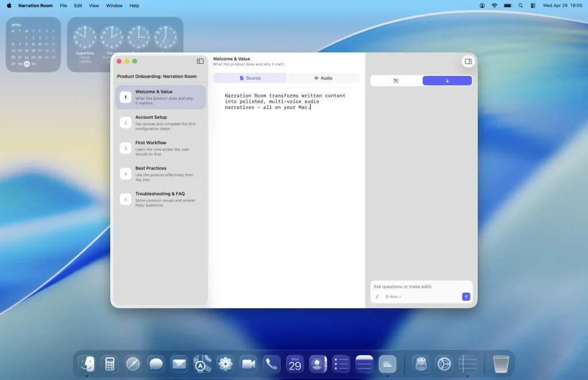Open the Help menu
This screenshot has width=588, height=380.
click(134, 6)
